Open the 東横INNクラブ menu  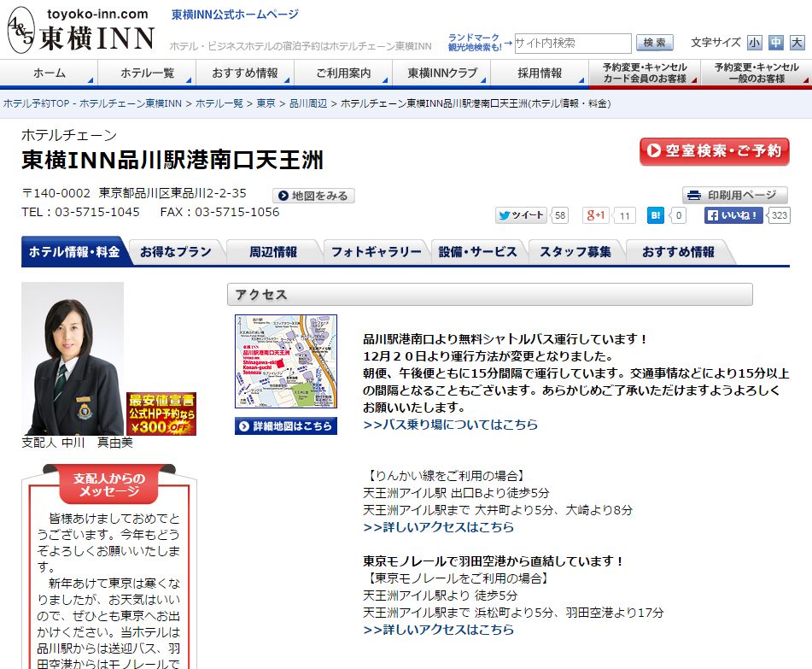[441, 73]
